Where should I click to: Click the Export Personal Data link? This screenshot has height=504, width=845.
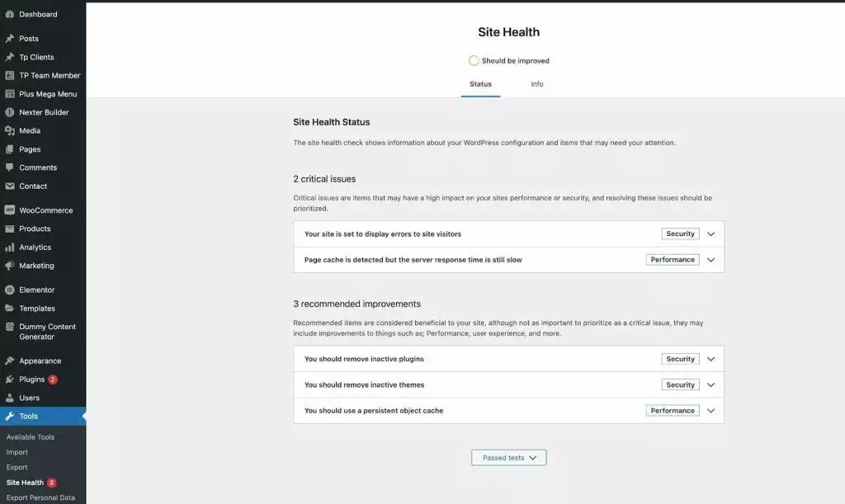tap(41, 497)
